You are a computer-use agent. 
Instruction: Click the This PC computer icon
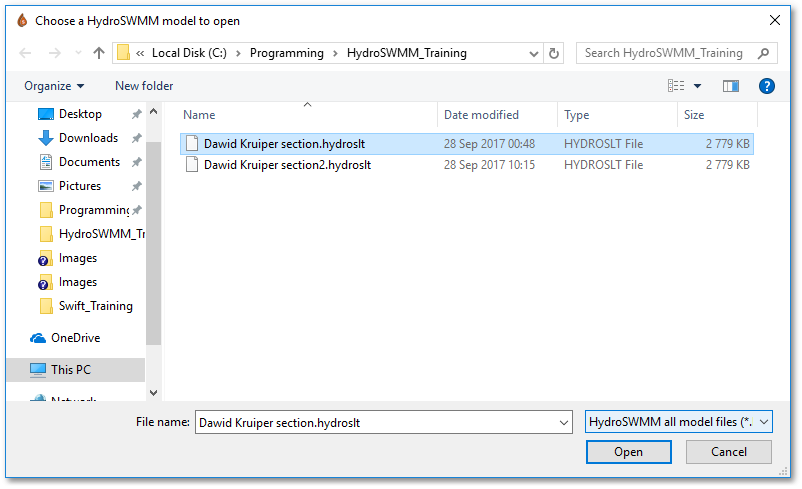point(38,370)
